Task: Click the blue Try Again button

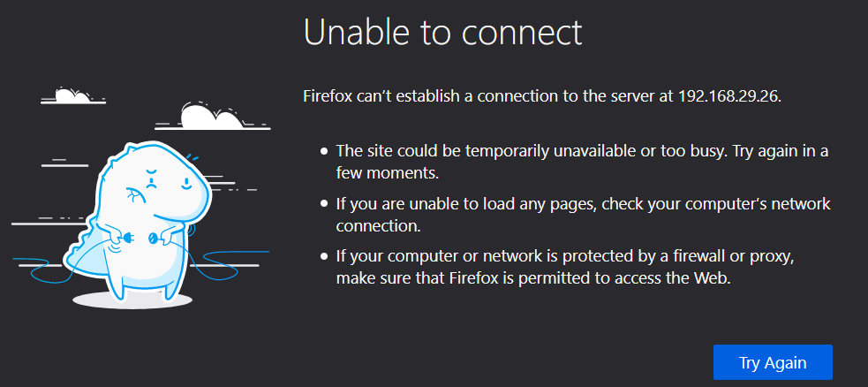Action: point(773,362)
